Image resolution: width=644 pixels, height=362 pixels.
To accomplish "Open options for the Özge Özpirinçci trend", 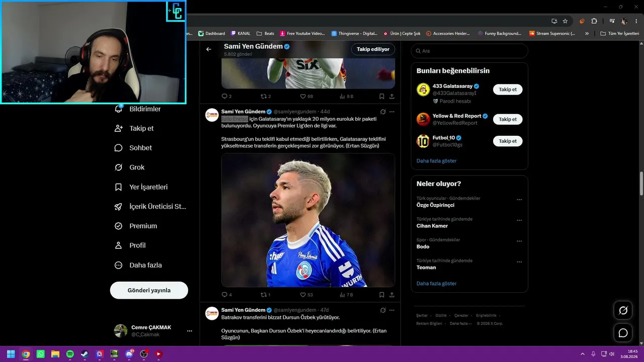I will pyautogui.click(x=519, y=200).
